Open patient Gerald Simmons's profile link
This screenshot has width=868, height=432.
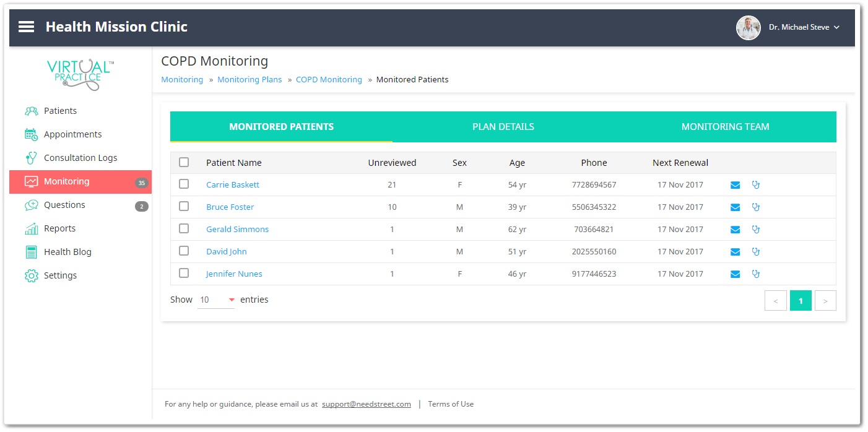[238, 230]
